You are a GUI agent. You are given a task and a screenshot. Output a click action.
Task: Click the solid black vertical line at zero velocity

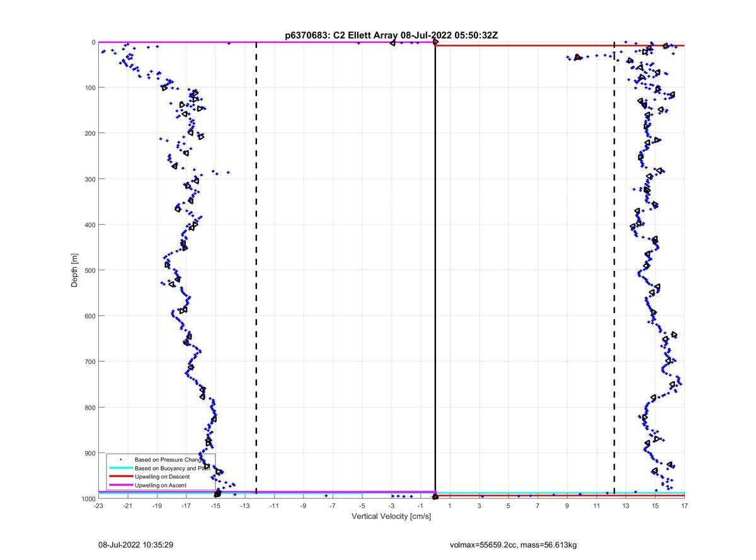[x=435, y=270]
